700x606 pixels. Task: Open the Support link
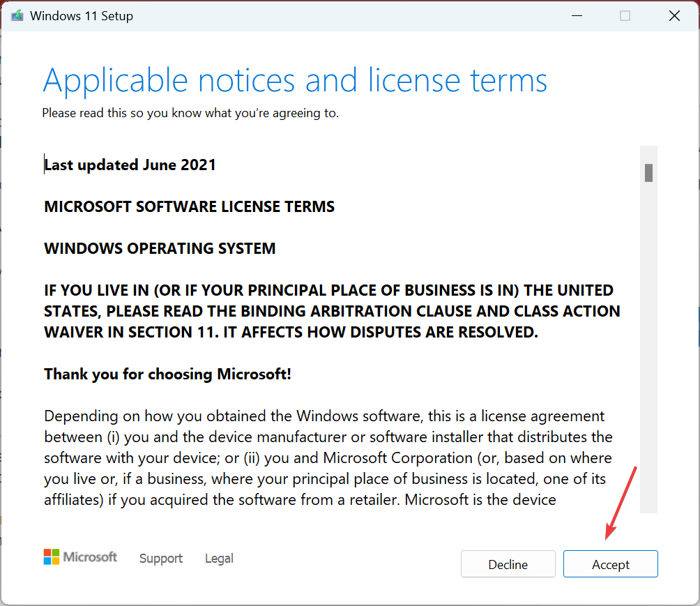[x=161, y=558]
